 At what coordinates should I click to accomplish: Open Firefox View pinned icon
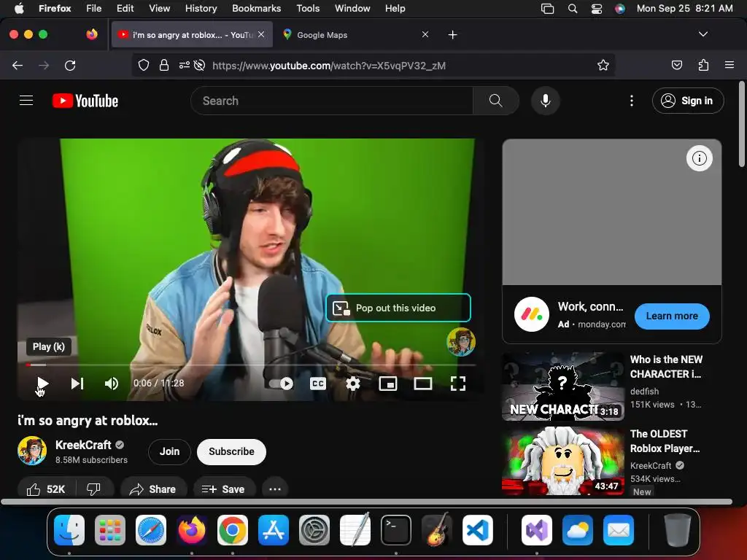click(x=92, y=34)
